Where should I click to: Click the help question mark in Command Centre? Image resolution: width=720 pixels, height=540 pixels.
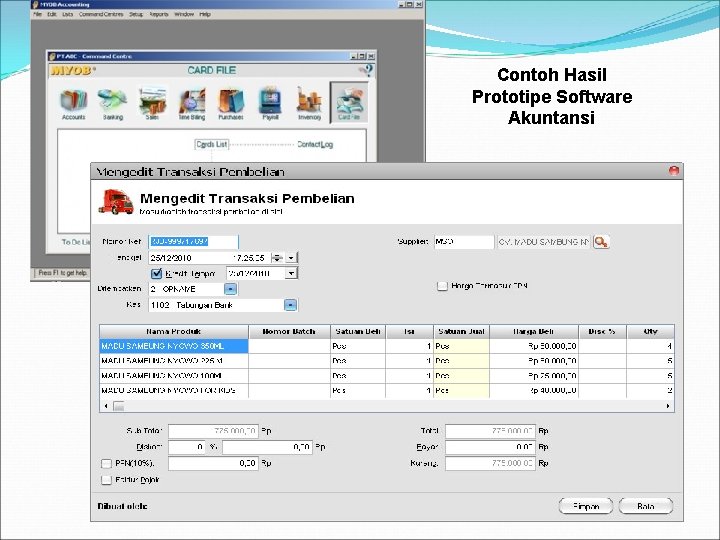[366, 70]
